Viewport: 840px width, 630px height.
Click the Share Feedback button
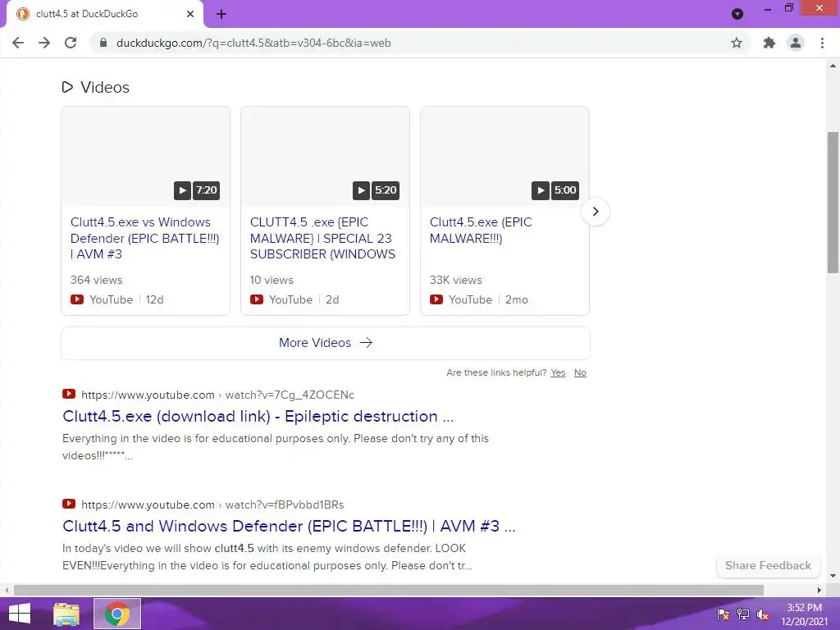pos(768,566)
